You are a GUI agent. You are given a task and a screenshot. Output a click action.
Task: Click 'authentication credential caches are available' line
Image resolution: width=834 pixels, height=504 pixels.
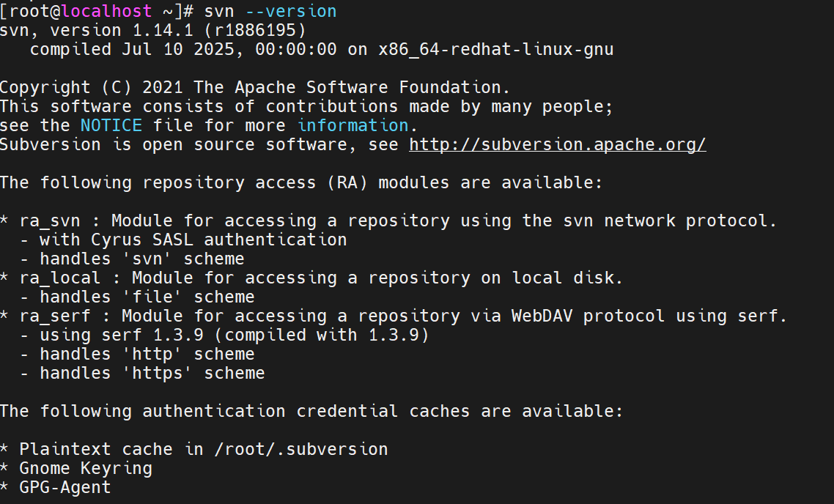pos(311,412)
